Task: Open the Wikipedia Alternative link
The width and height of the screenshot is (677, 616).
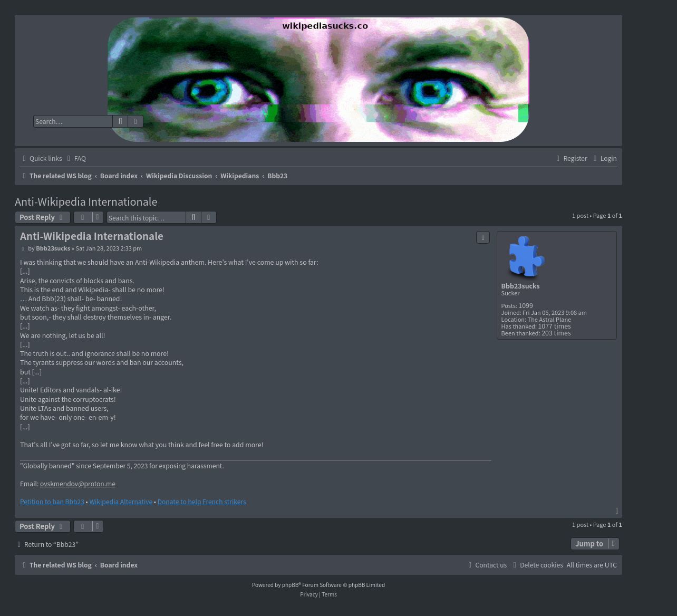Action: (121, 502)
